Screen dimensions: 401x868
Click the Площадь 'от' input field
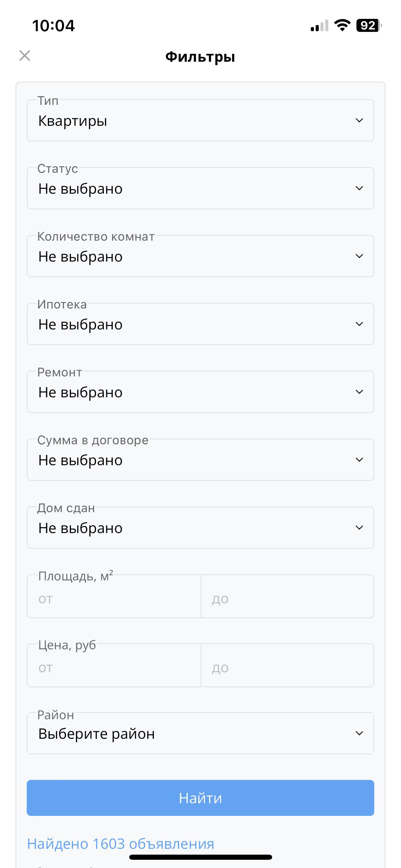pos(114,596)
